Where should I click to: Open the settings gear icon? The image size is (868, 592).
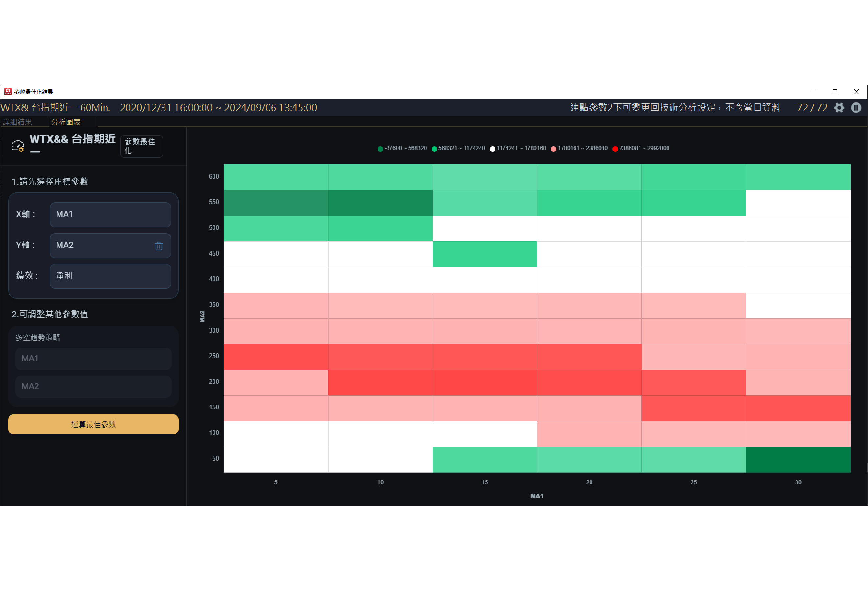[x=839, y=108]
